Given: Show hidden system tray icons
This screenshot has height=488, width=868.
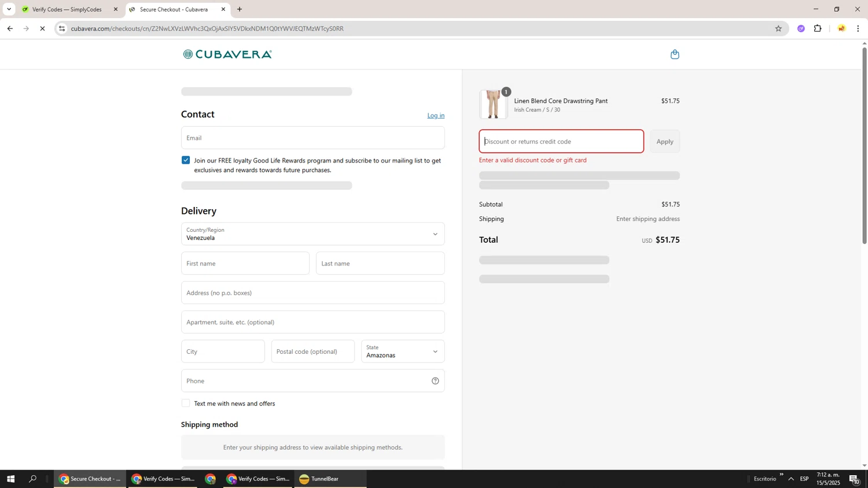Looking at the screenshot, I should [791, 479].
